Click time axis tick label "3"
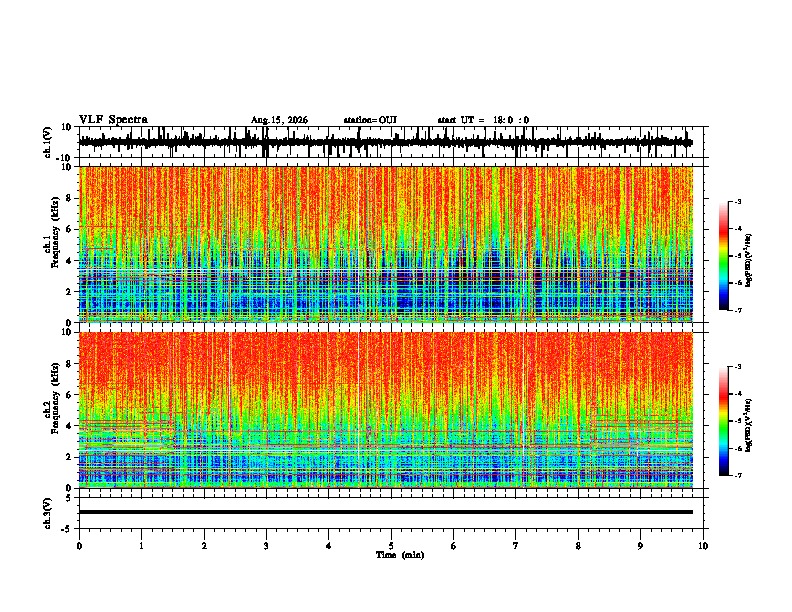 [266, 546]
